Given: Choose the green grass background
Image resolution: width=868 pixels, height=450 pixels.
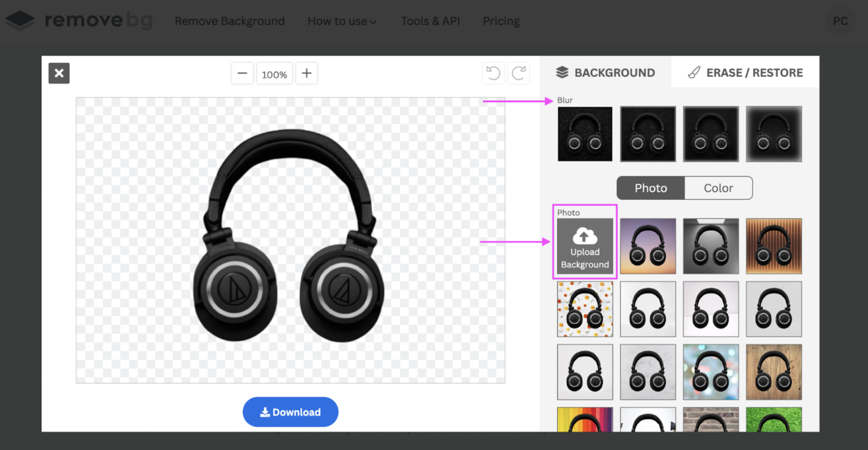Looking at the screenshot, I should (774, 420).
